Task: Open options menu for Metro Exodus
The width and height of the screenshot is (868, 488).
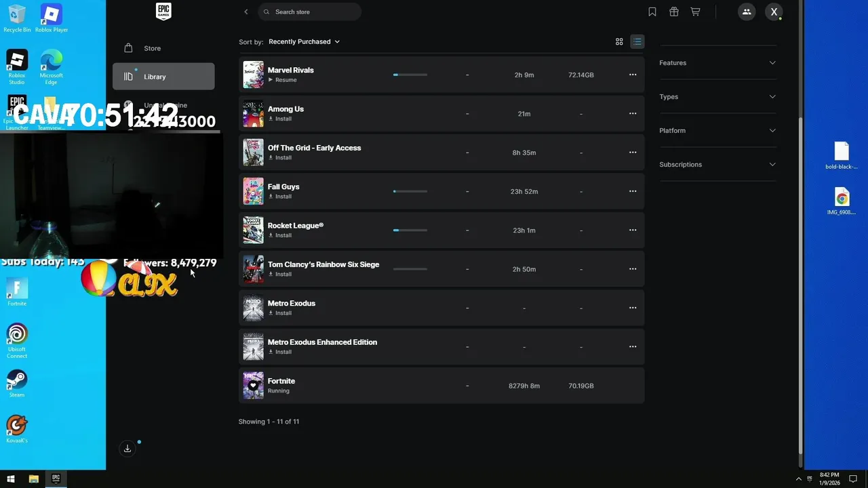Action: coord(633,308)
